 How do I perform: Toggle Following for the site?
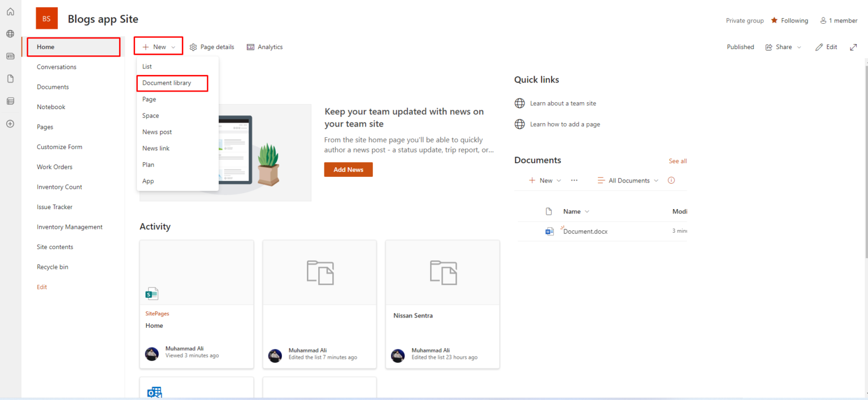[x=789, y=20]
